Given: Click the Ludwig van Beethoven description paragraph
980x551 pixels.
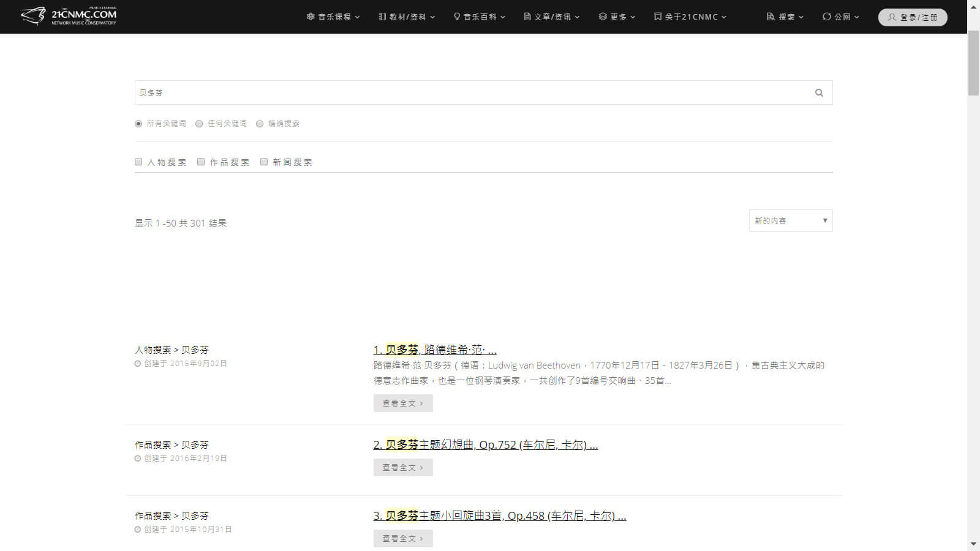Looking at the screenshot, I should [x=599, y=373].
